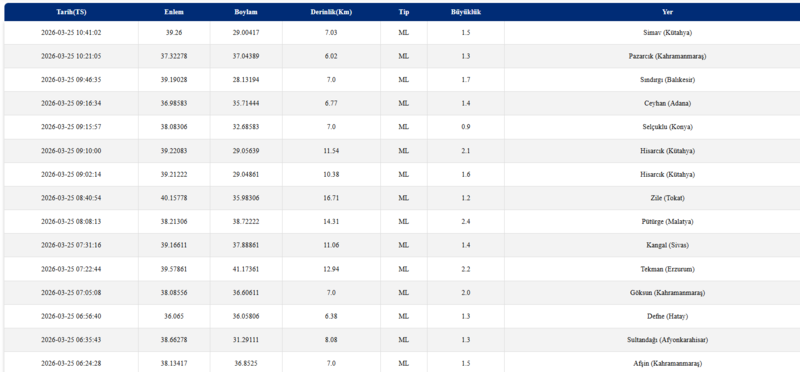
Task: Select the date 2026-03-25 06:35:43
Action: 71,340
